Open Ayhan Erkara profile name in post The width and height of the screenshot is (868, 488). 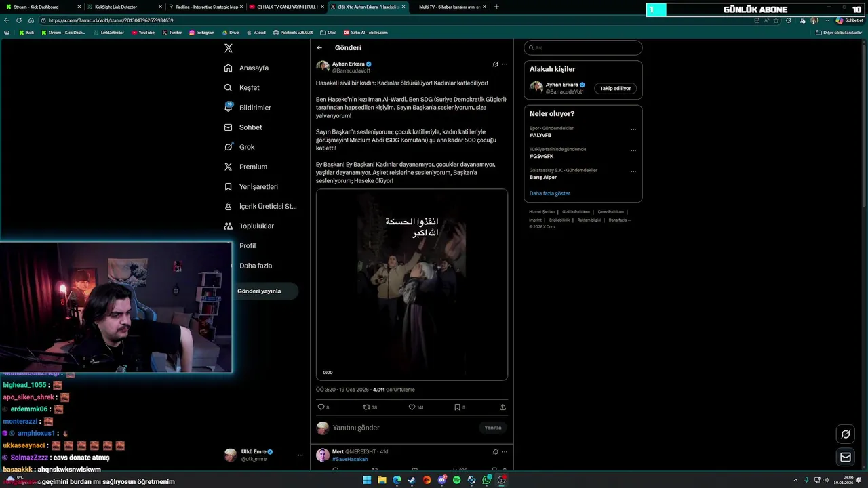(x=348, y=64)
